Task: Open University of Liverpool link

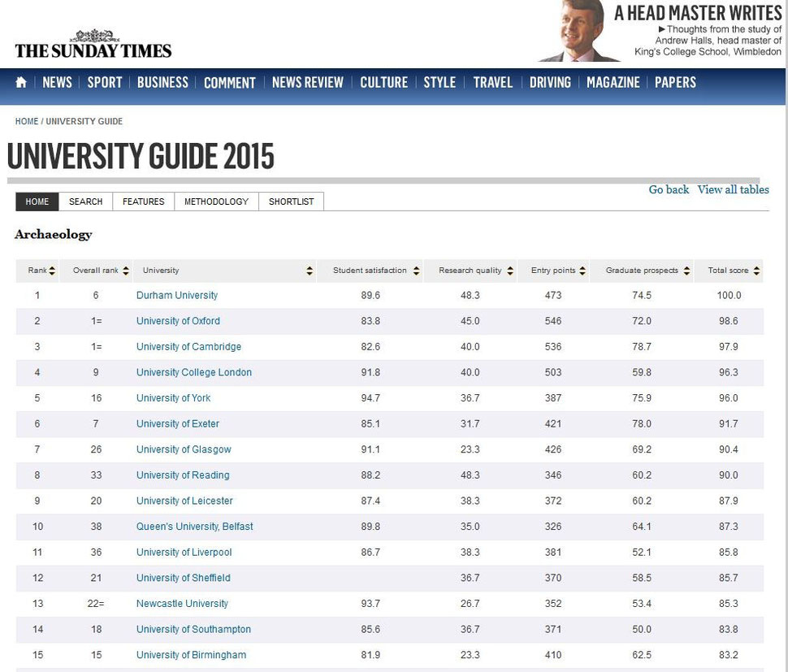Action: click(184, 552)
